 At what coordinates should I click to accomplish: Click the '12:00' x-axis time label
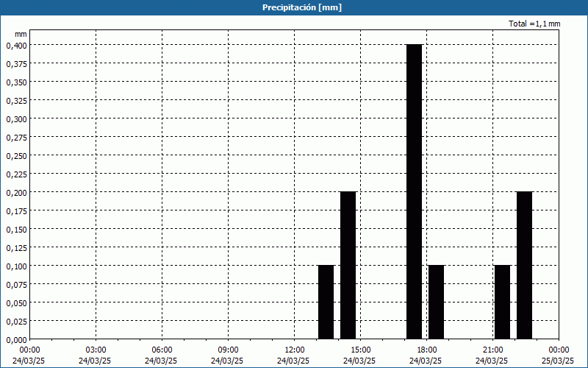pyautogui.click(x=295, y=350)
